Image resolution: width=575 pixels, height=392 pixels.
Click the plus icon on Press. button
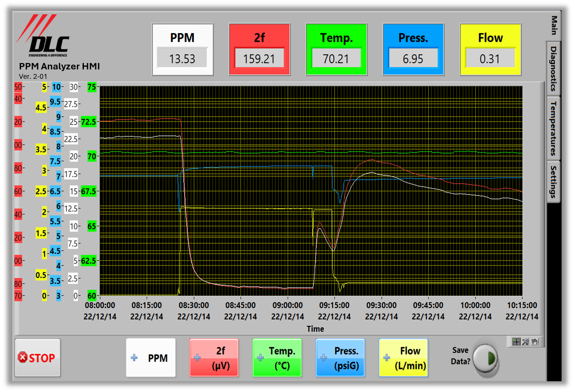(x=324, y=358)
